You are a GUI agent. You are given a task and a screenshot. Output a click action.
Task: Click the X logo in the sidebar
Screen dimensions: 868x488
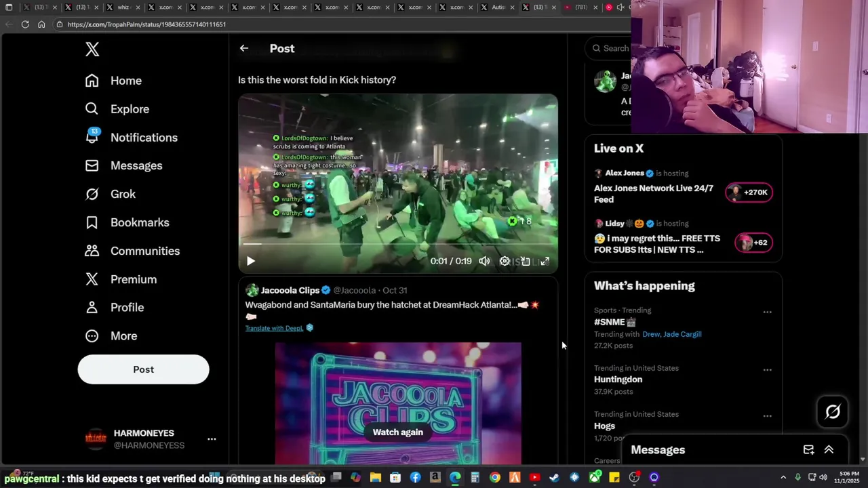(x=92, y=49)
